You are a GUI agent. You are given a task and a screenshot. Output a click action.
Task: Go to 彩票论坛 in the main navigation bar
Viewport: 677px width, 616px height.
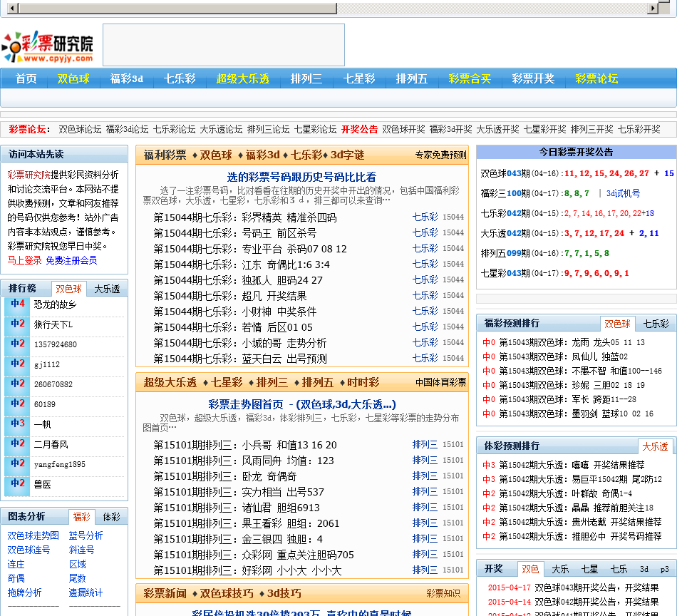(596, 78)
